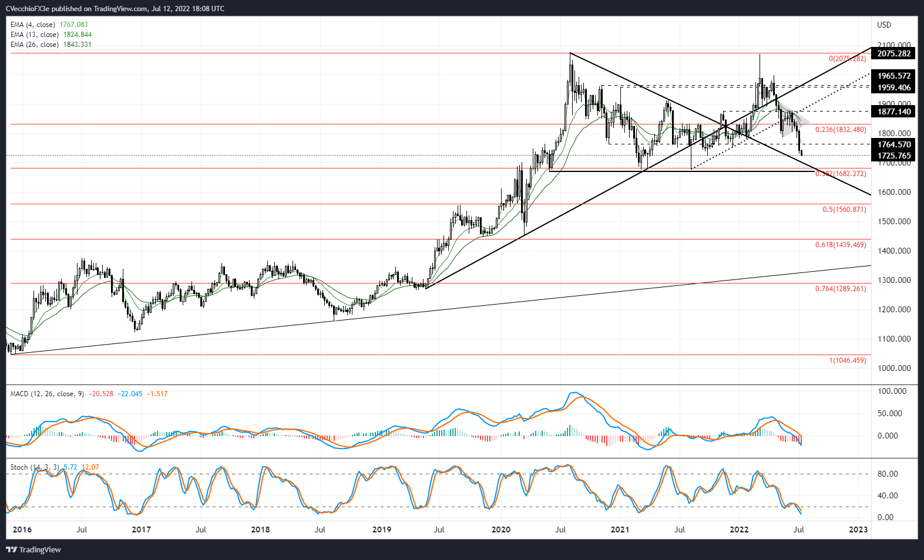This screenshot has width=924, height=560.
Task: Click the 1725.765 current price label
Action: [x=893, y=156]
